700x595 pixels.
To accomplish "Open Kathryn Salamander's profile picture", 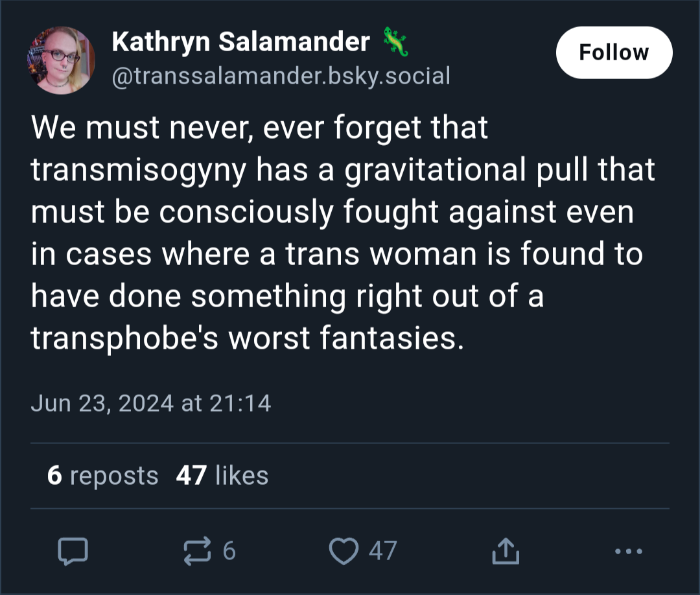I will pos(61,60).
